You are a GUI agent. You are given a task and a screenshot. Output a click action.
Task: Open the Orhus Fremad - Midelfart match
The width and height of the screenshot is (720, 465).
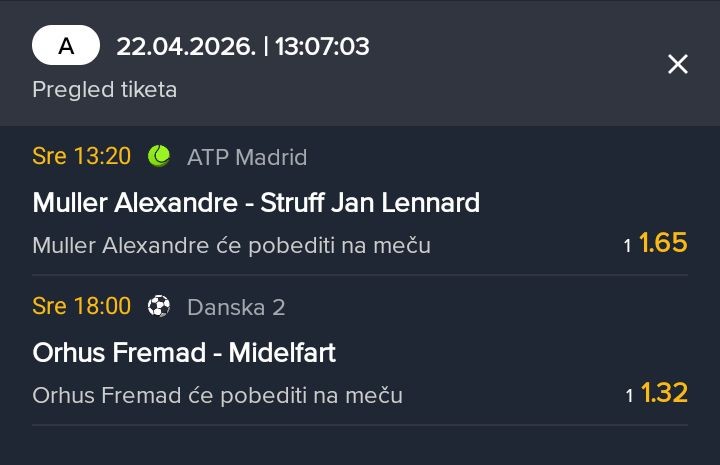point(184,353)
